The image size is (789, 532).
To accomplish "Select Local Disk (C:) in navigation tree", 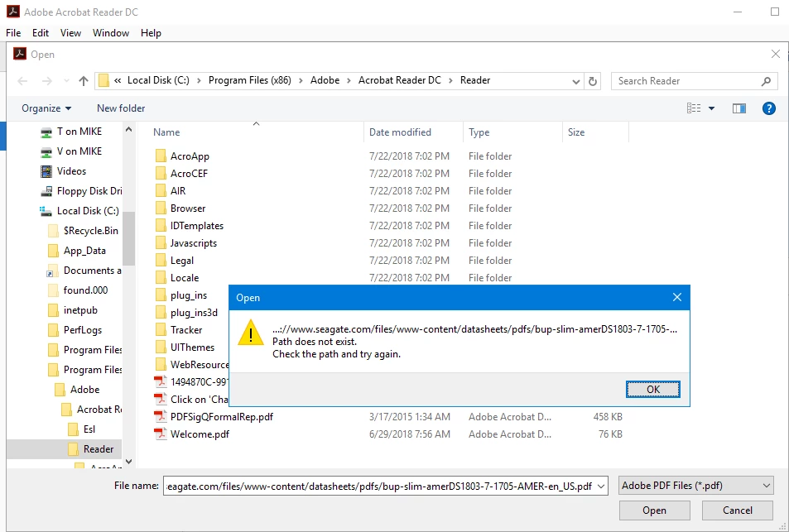I will [x=79, y=211].
